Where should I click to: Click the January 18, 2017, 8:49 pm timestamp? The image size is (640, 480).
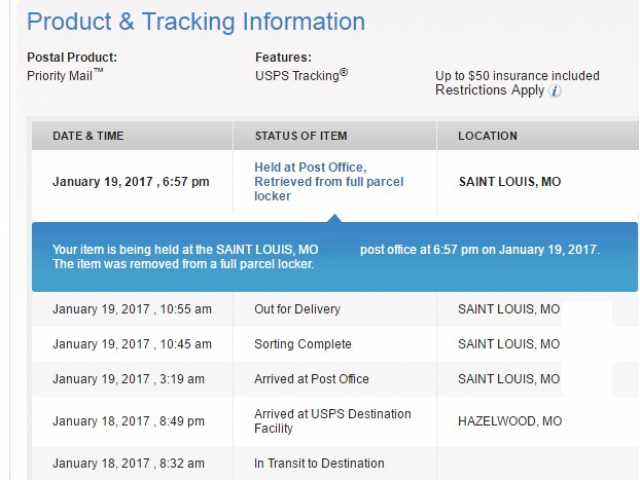pos(128,421)
